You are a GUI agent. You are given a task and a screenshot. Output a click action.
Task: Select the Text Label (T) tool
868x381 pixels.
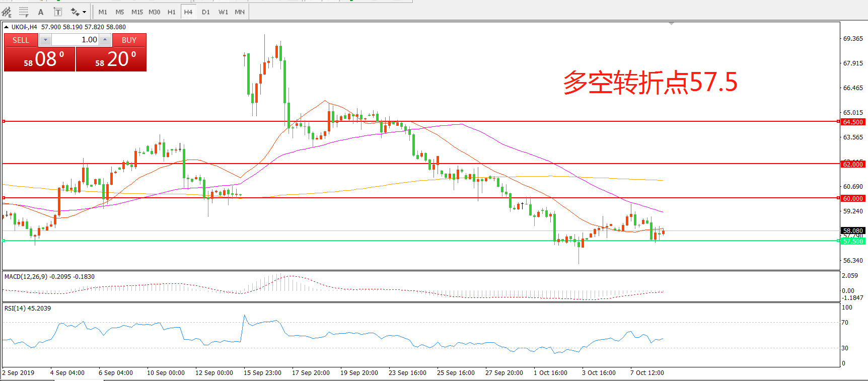tap(58, 12)
